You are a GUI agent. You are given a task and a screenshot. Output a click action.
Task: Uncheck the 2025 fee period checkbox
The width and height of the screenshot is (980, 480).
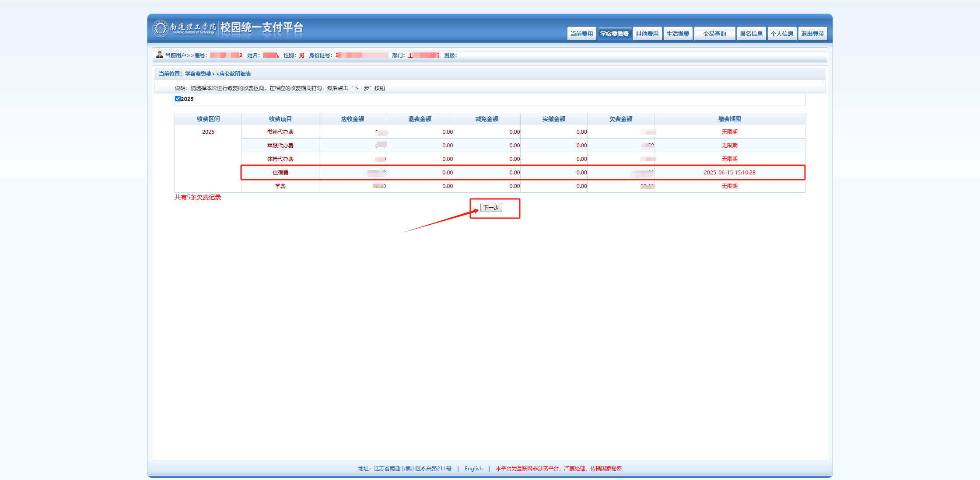point(178,99)
